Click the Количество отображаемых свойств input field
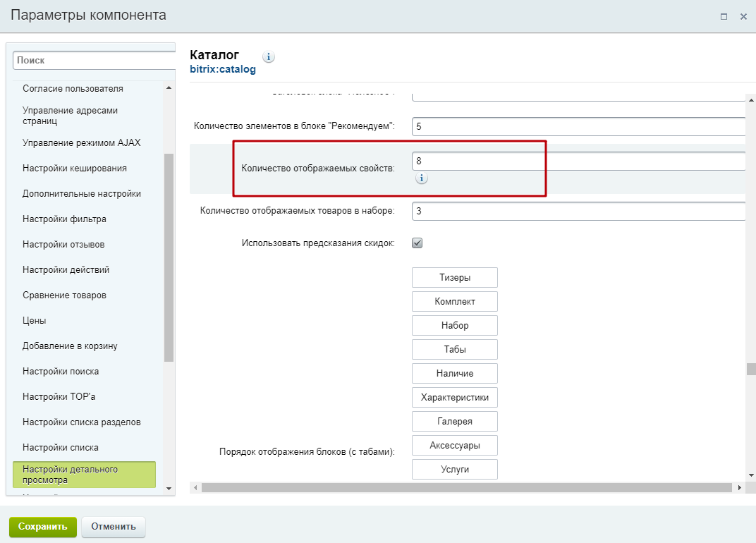Viewport: 756px width, 543px height. click(x=578, y=161)
